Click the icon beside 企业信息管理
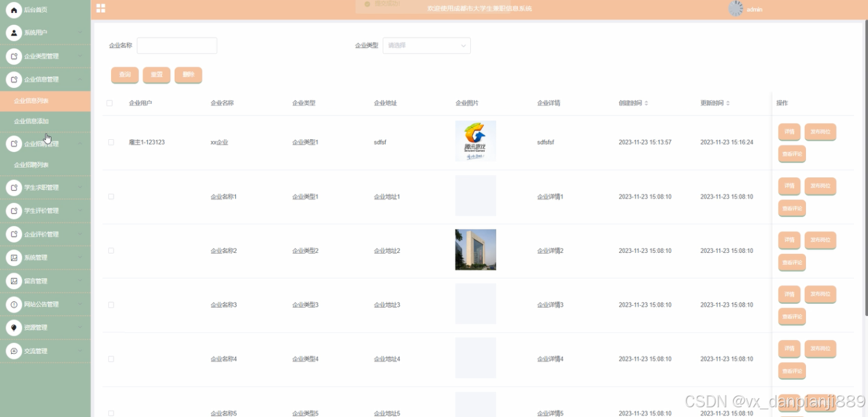 (x=14, y=80)
